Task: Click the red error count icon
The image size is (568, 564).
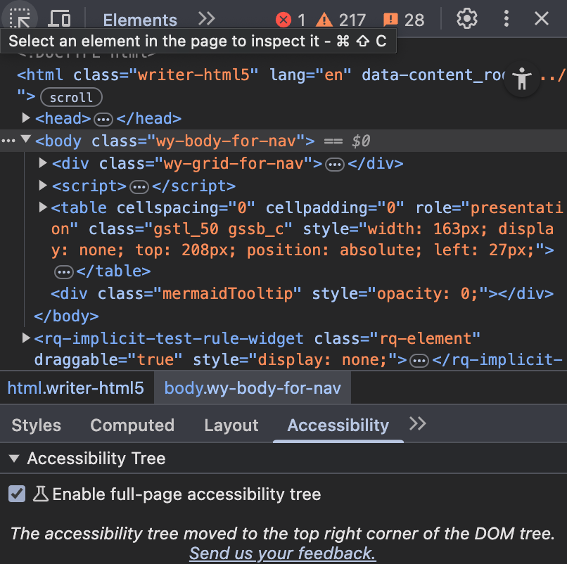Action: point(283,20)
